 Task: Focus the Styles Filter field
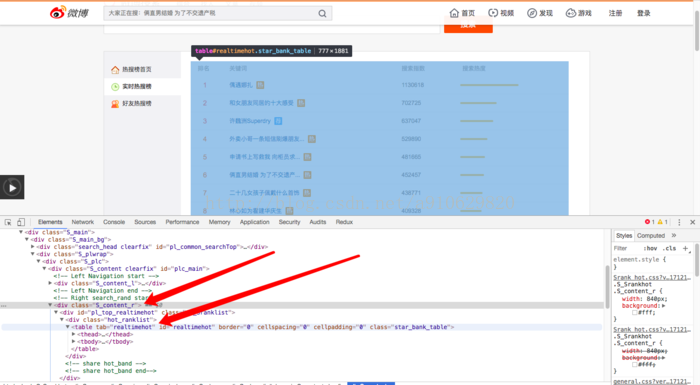(626, 248)
